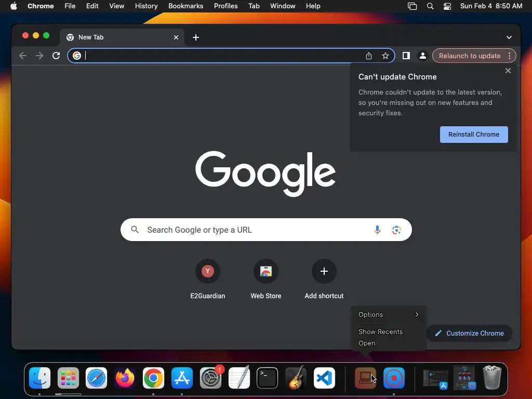Open the Chrome application menu
The width and height of the screenshot is (532, 399).
(x=41, y=6)
